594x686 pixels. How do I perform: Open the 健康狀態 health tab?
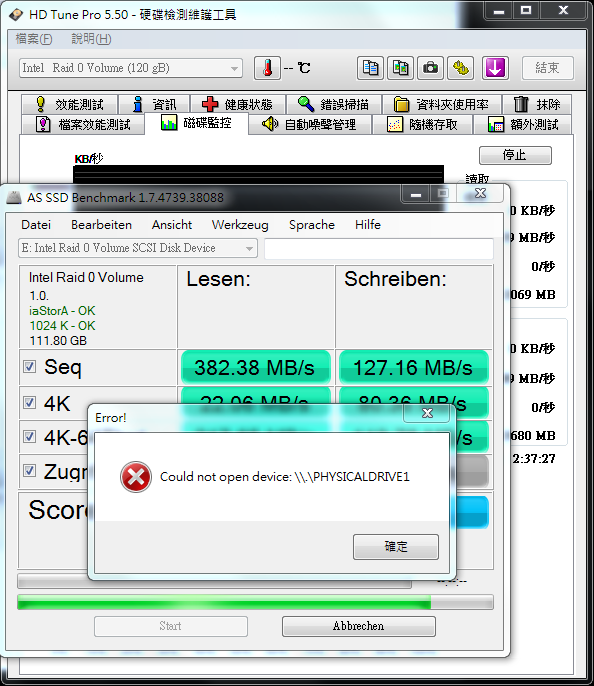[x=238, y=105]
